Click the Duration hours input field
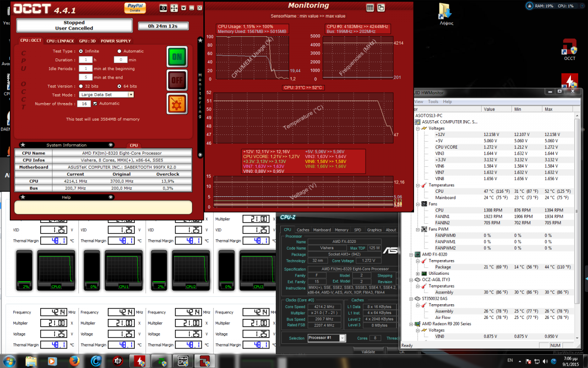The height and width of the screenshot is (368, 588). [x=86, y=60]
